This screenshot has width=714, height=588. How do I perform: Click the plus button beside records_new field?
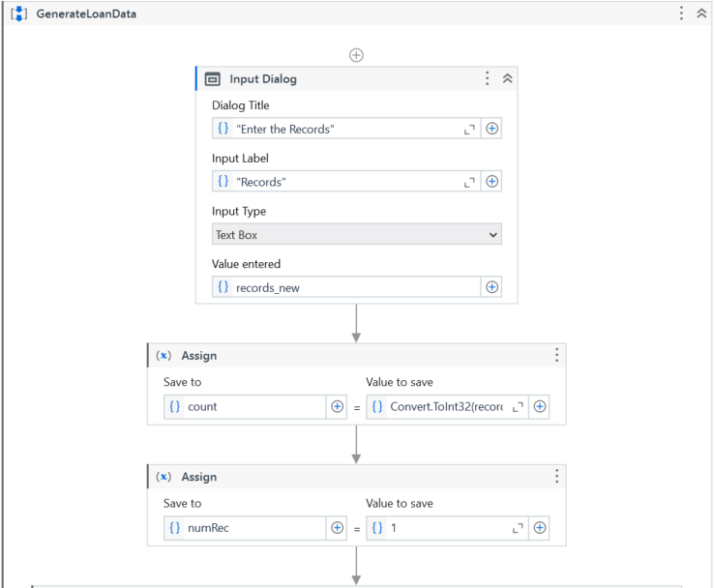[492, 287]
